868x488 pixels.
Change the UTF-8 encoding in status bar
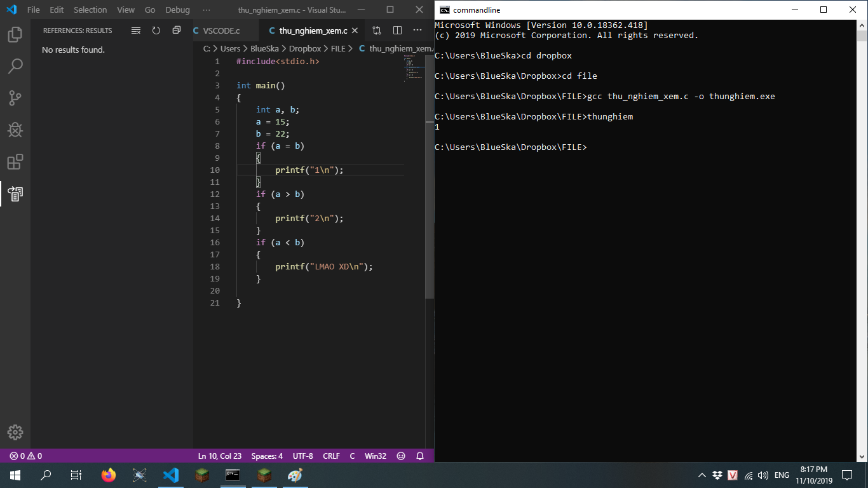(302, 456)
